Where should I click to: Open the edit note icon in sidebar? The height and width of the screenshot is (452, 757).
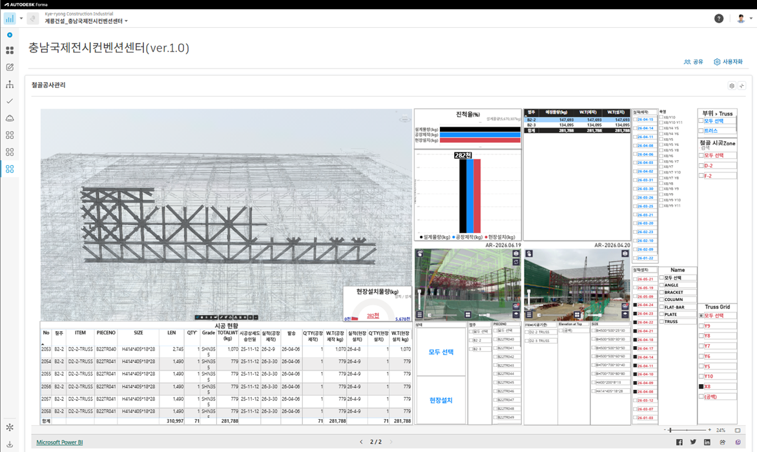point(10,68)
